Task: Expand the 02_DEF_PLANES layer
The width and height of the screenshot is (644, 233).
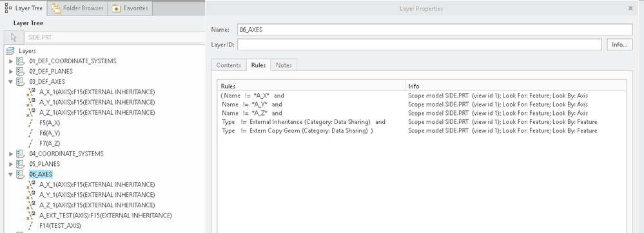Action: [11, 72]
